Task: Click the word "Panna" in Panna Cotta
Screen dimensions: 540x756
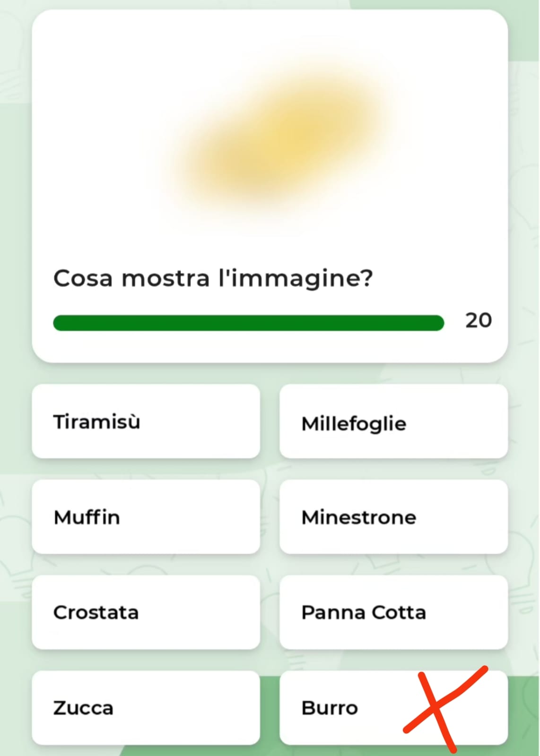Action: [x=333, y=612]
